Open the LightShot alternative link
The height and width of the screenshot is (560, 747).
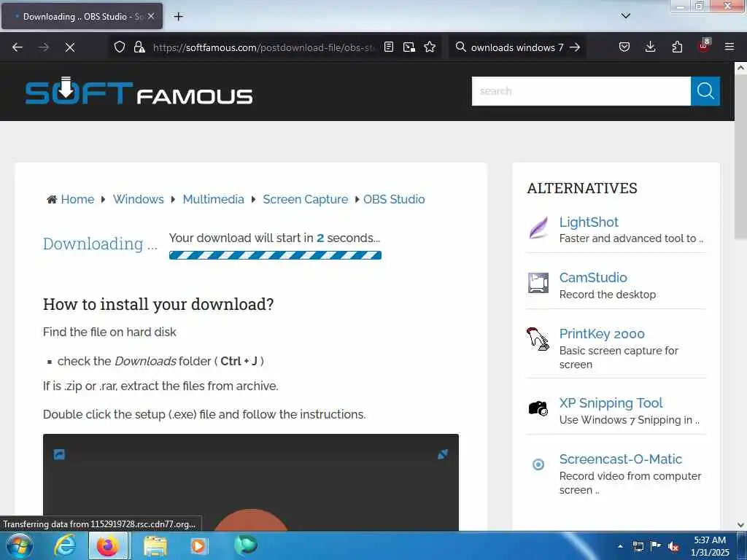tap(589, 222)
